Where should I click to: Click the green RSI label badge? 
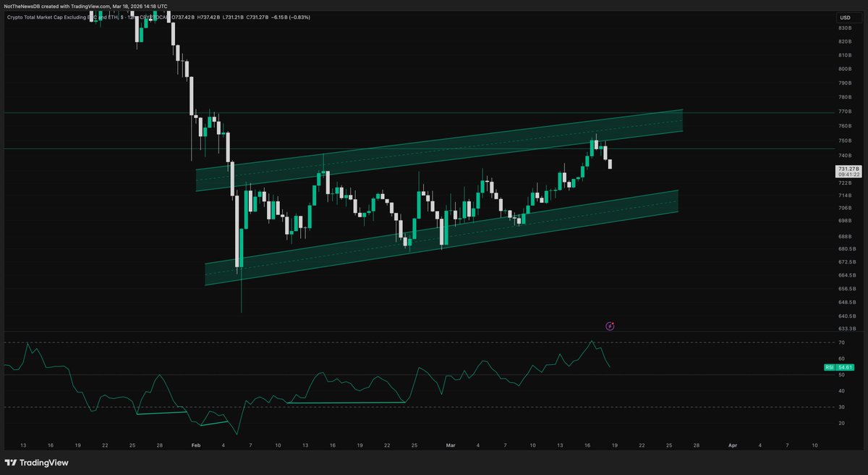[830, 368]
